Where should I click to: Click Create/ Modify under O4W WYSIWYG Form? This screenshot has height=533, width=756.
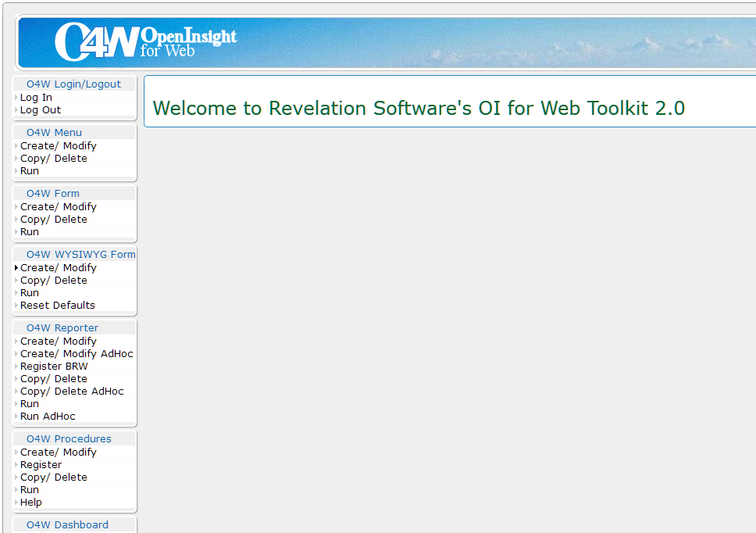pyautogui.click(x=59, y=268)
